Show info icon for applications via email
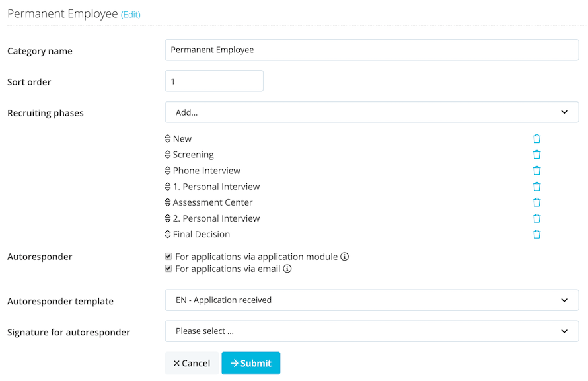This screenshot has width=588, height=381. 287,269
